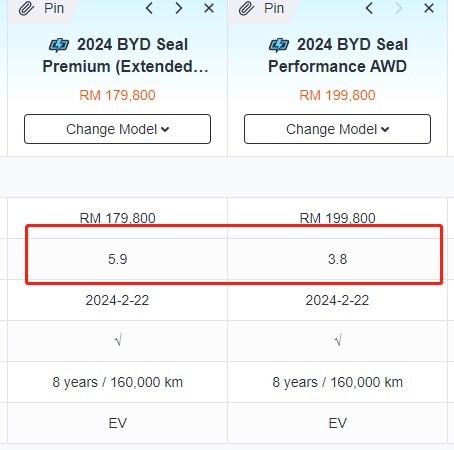Screen dimensions: 454x450
Task: Remove Seal Performance AWD from comparison
Action: tap(429, 8)
